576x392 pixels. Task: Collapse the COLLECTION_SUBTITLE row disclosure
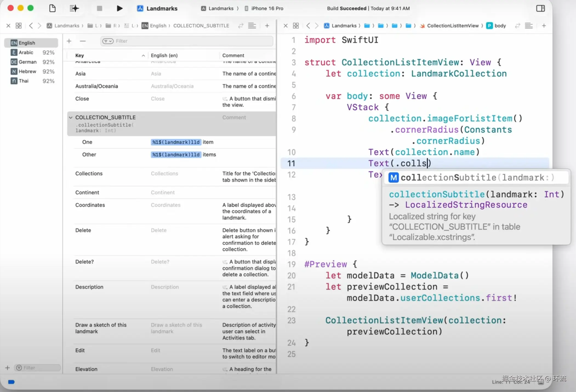[x=70, y=117]
